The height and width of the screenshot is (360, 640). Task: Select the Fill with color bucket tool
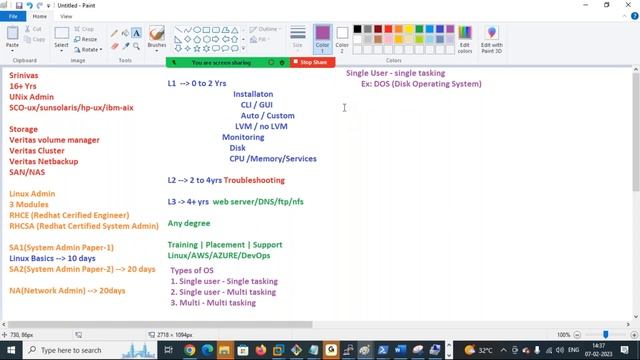point(125,33)
